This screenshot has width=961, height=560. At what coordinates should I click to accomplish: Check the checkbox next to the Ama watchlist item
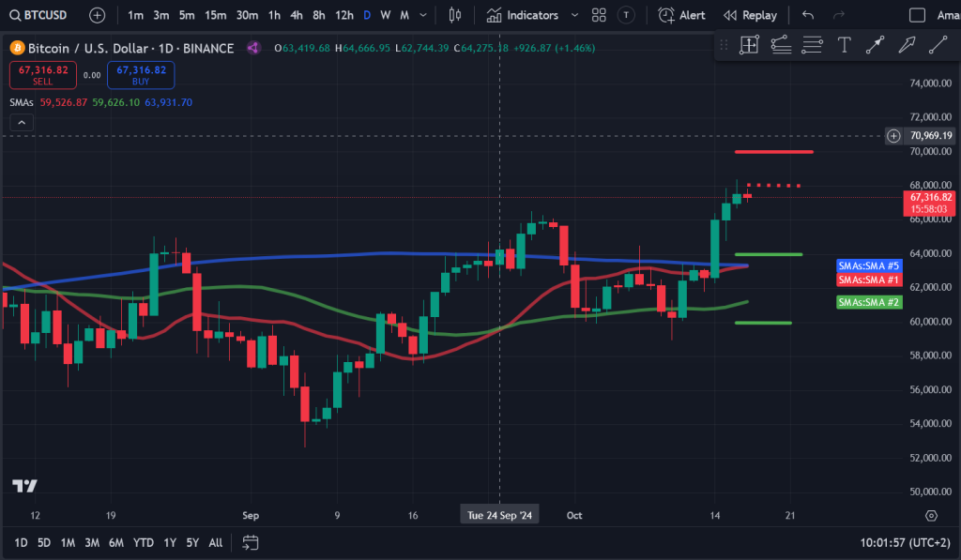[x=916, y=15]
